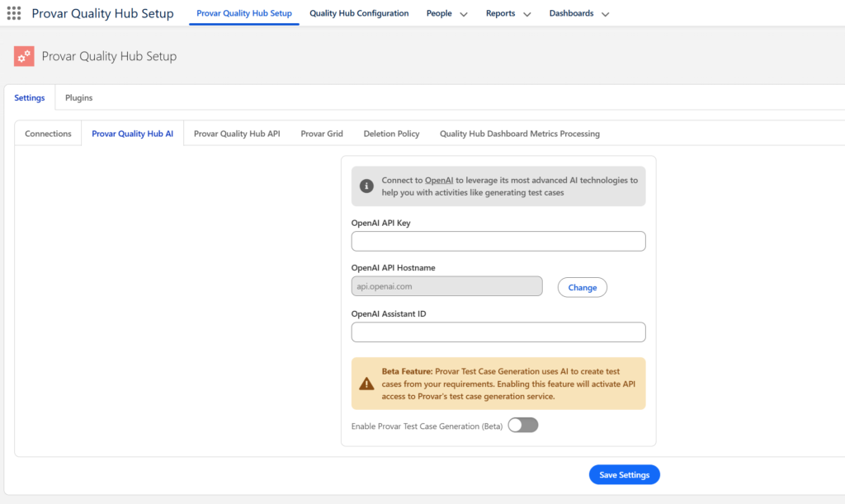This screenshot has width=845, height=504.
Task: Click the Provar Quality Hub Setup gears icon
Action: 24,56
